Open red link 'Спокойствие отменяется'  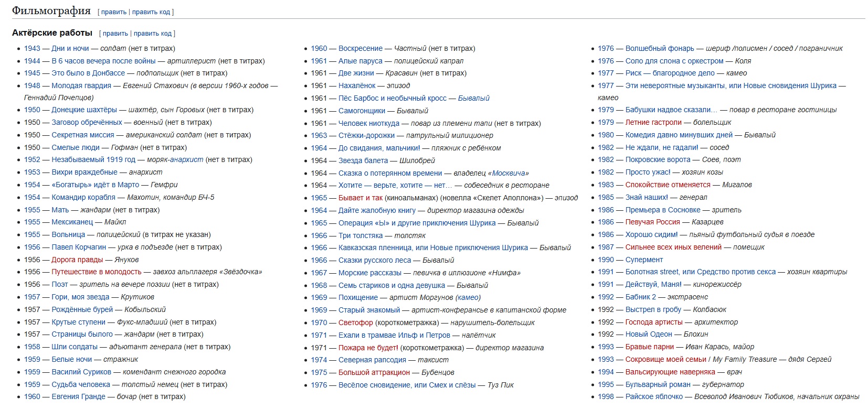point(668,185)
